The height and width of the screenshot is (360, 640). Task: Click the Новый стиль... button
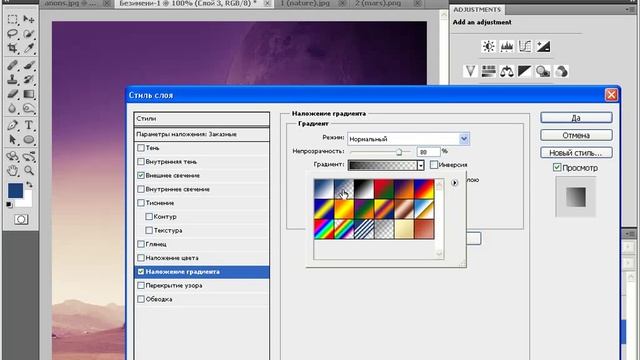click(x=576, y=153)
